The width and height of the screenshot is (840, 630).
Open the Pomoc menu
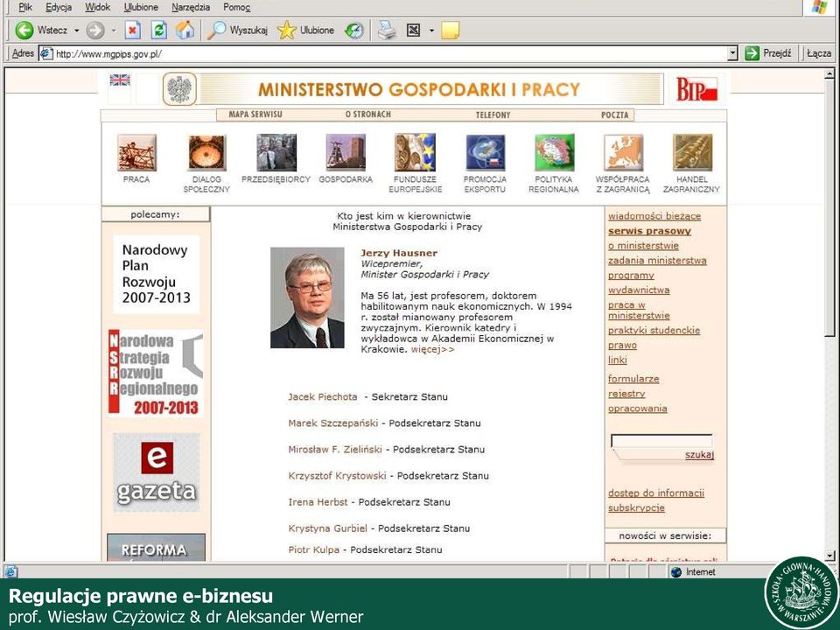click(237, 7)
